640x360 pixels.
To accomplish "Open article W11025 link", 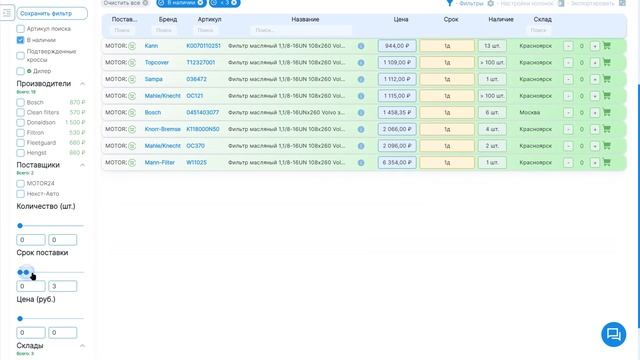I will [196, 162].
